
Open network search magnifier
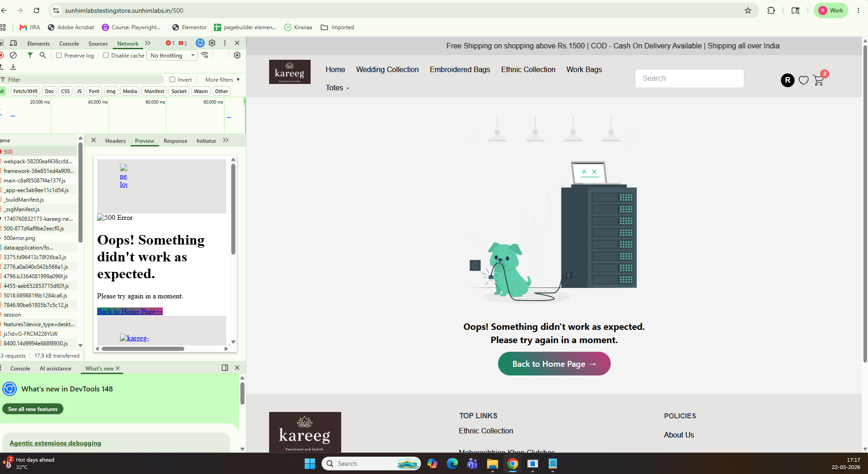coord(43,55)
